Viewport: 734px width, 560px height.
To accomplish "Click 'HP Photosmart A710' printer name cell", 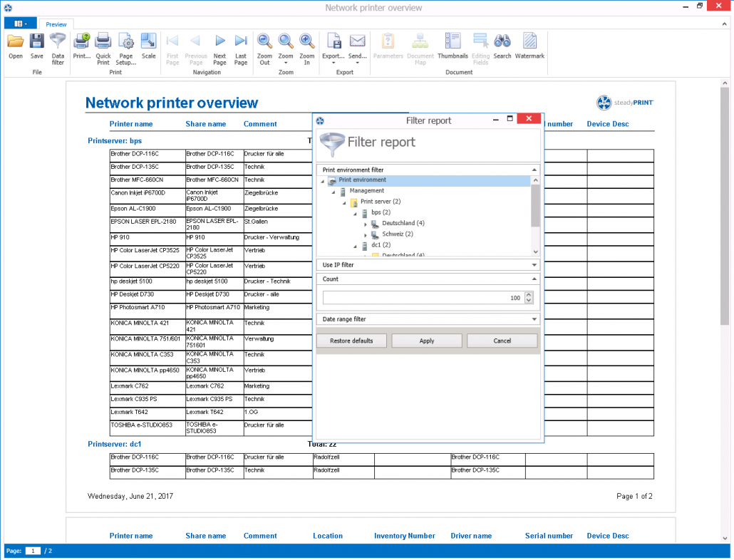I will click(x=148, y=310).
